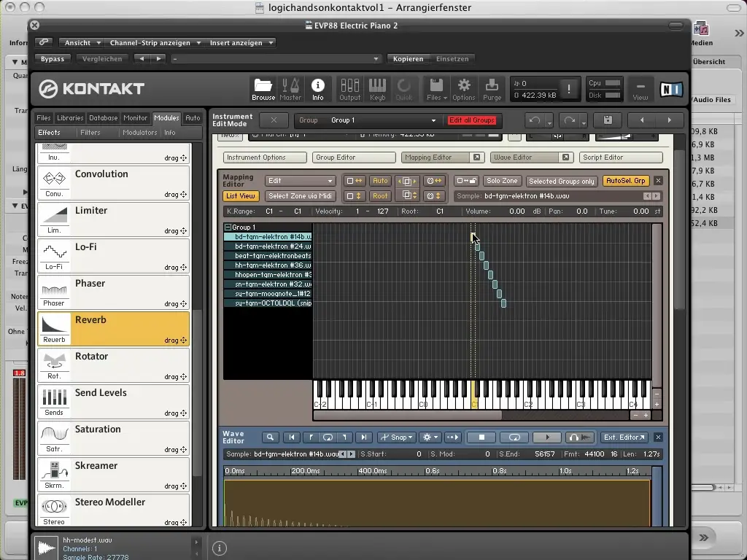The height and width of the screenshot is (560, 747).
Task: Toggle Selected Groups only
Action: (561, 181)
